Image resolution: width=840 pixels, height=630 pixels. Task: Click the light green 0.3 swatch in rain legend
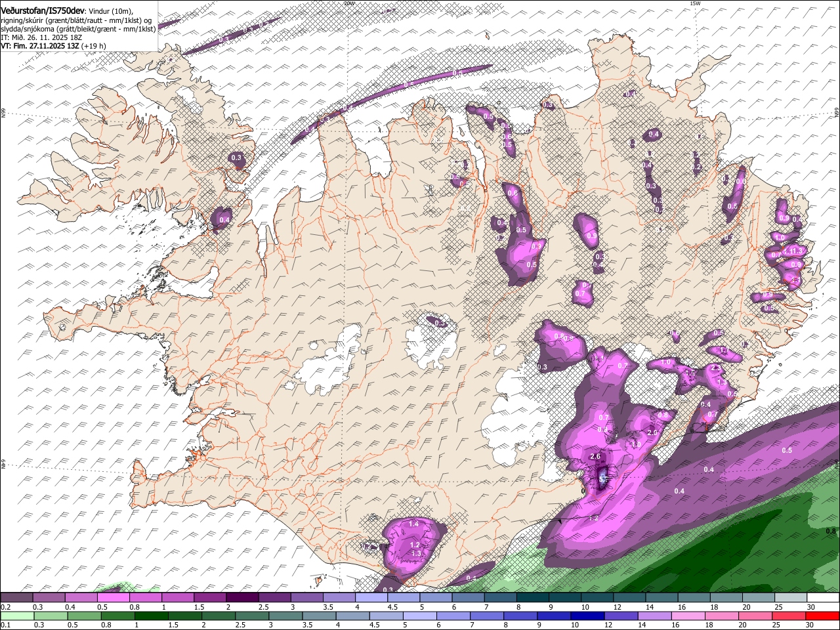pyautogui.click(x=51, y=616)
